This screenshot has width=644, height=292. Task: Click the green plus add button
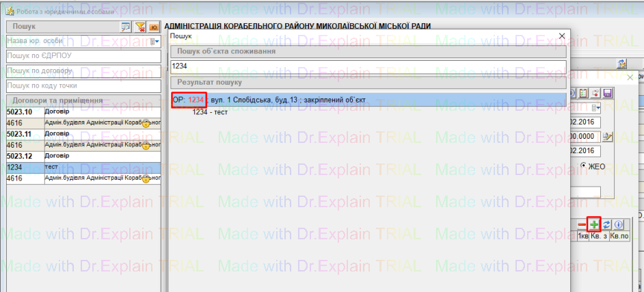pyautogui.click(x=595, y=224)
